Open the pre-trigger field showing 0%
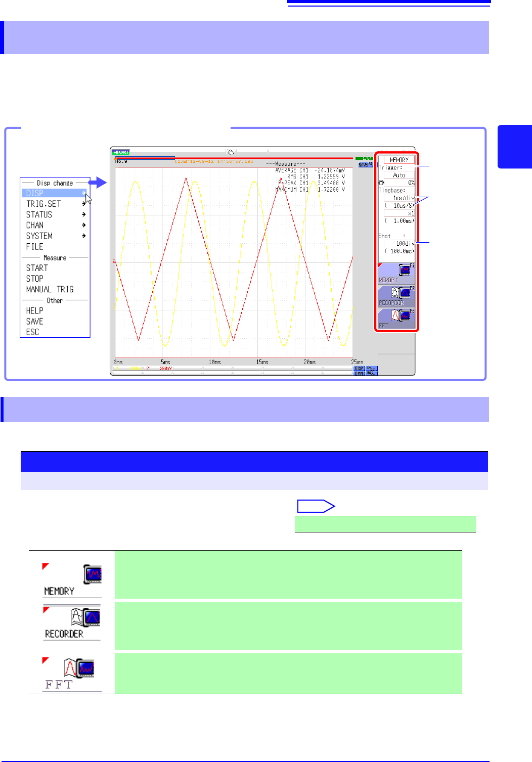The width and height of the screenshot is (532, 762). pyautogui.click(x=400, y=183)
